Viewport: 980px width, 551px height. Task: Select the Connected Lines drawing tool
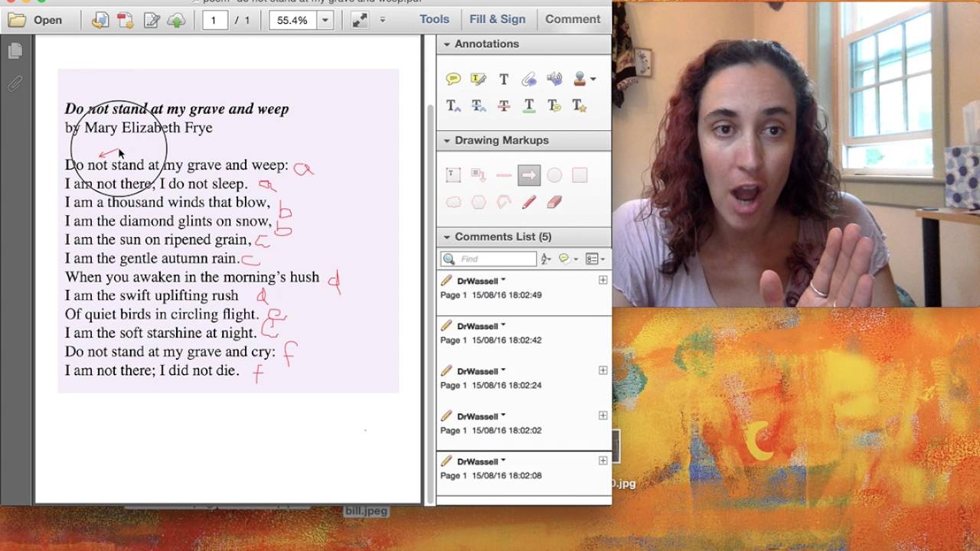504,202
